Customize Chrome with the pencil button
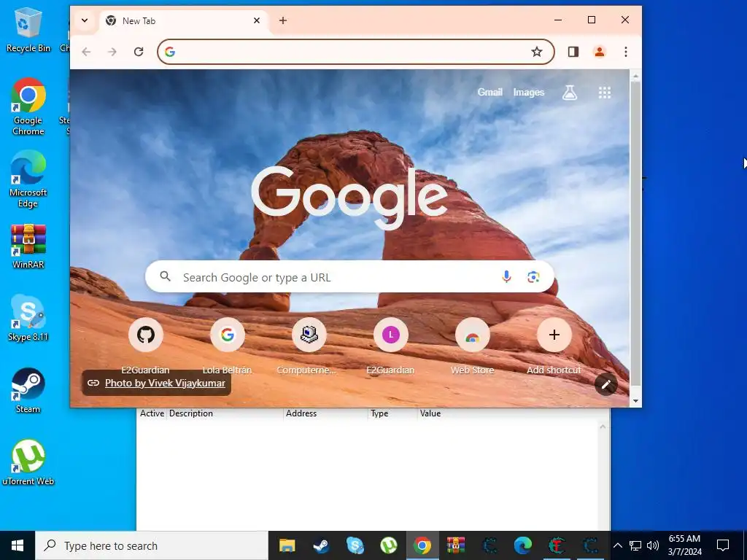This screenshot has width=747, height=560. click(606, 384)
